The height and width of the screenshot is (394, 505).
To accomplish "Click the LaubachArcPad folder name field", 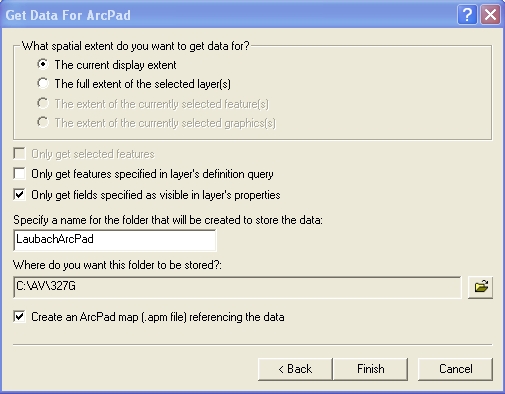I will point(115,240).
